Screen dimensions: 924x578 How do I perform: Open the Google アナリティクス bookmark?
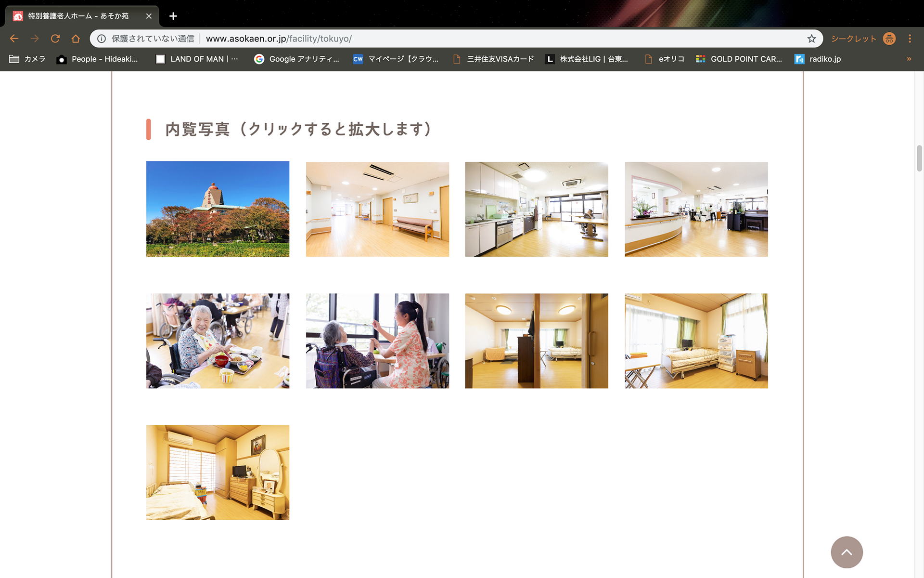click(x=296, y=59)
